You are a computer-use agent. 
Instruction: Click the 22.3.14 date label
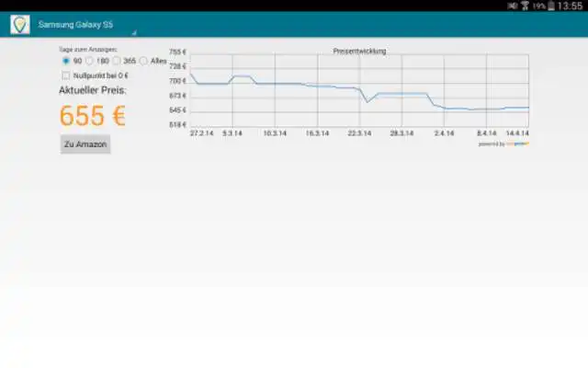point(359,133)
